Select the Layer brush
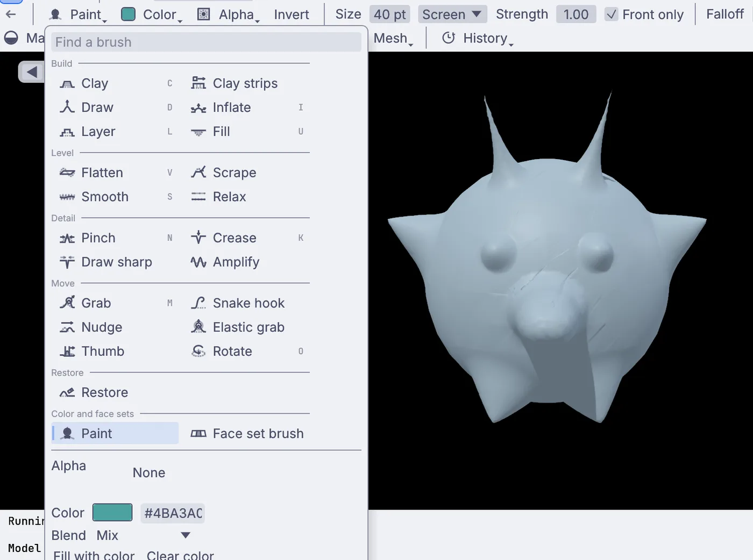Viewport: 753px width, 560px height. pos(115,132)
